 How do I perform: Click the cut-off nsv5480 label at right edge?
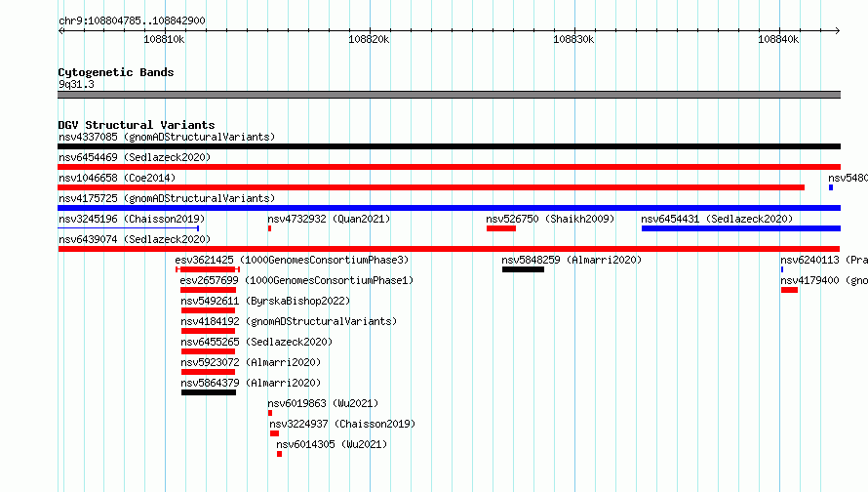(x=848, y=178)
